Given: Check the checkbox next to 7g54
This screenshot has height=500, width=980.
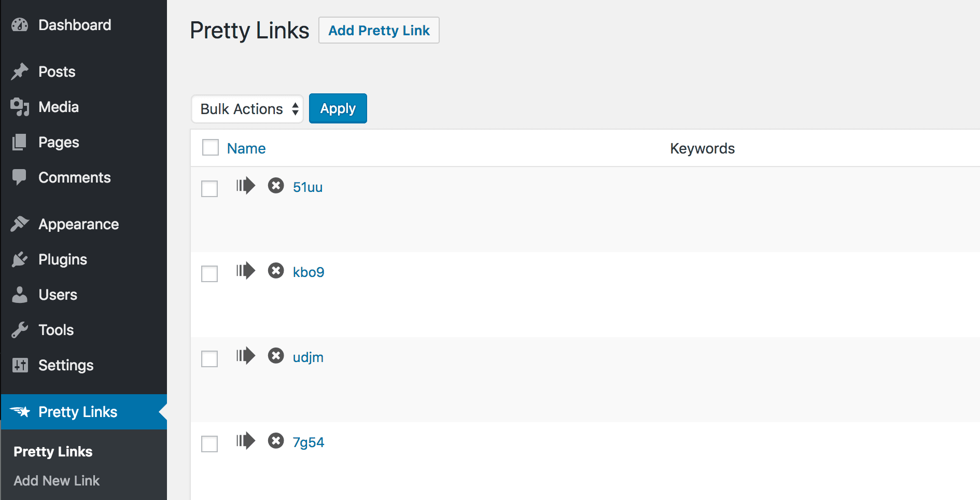Looking at the screenshot, I should tap(209, 443).
